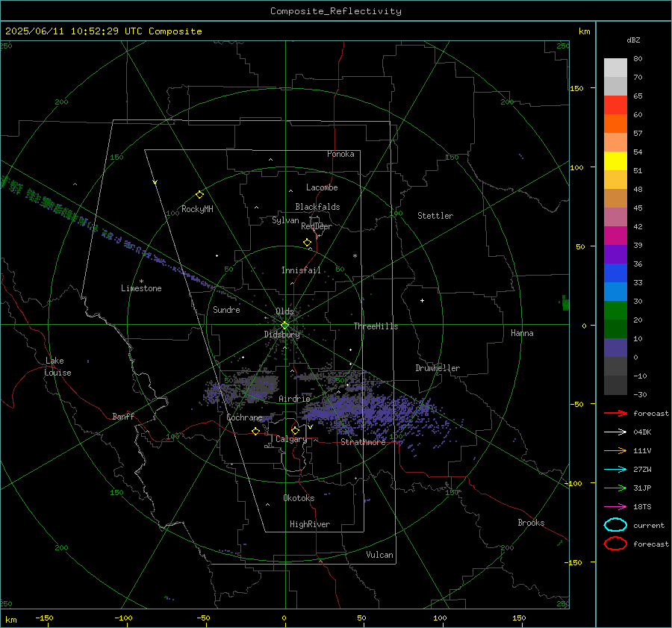Select the bright yellow reflectivity swatch
Image resolution: width=672 pixels, height=628 pixels.
615,161
